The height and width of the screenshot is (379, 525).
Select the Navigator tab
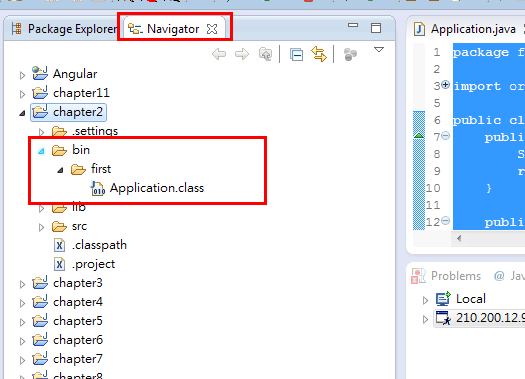pos(173,29)
